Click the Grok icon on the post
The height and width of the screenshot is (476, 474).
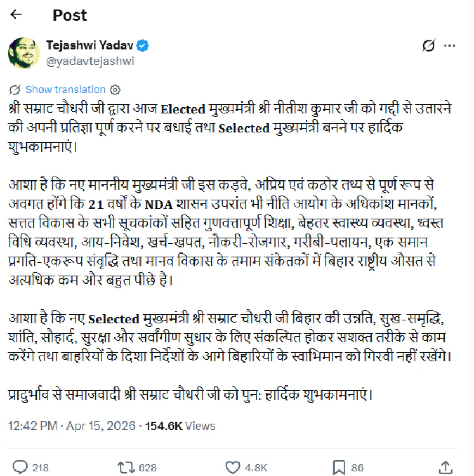[429, 46]
